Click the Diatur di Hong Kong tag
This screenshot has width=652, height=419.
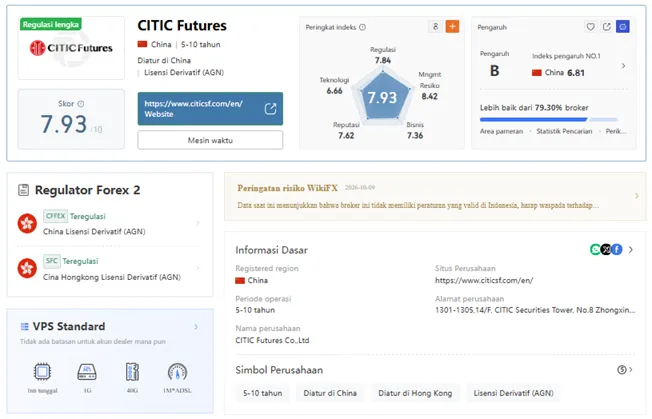(x=415, y=393)
